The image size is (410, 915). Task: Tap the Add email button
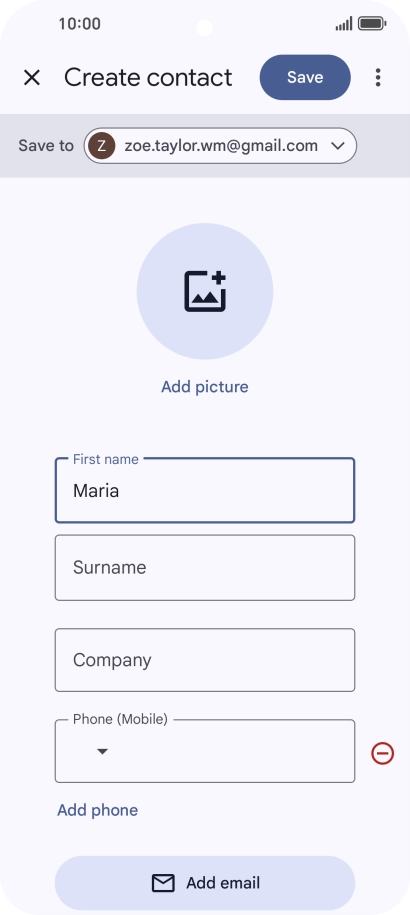coord(205,883)
